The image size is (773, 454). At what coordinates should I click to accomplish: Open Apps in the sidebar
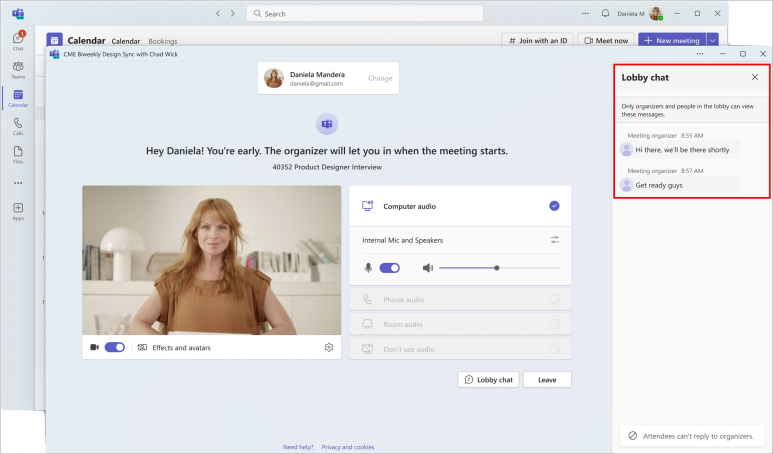pos(18,211)
